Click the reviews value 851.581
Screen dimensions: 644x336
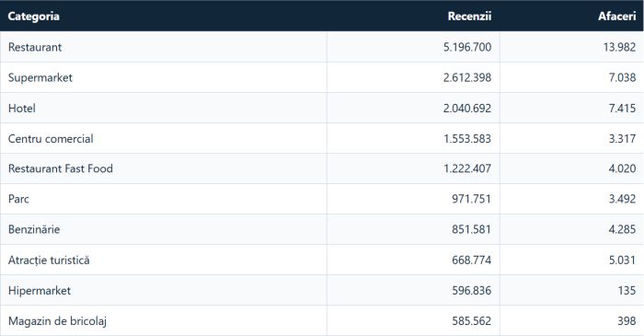point(471,229)
